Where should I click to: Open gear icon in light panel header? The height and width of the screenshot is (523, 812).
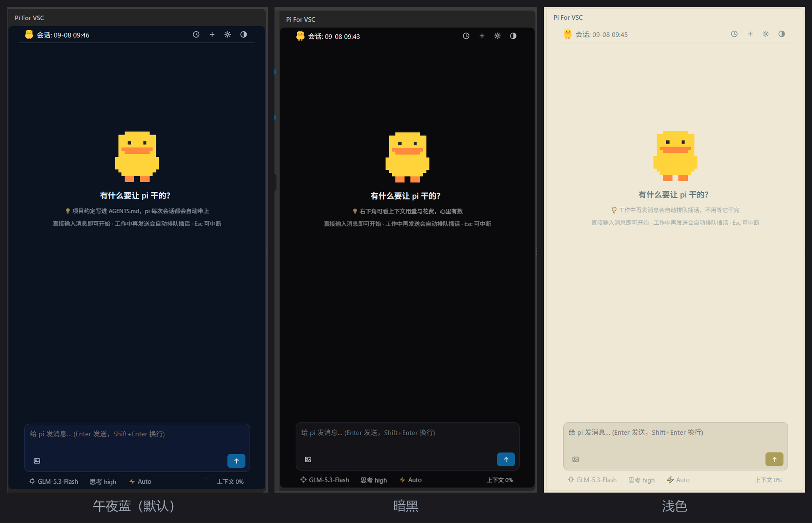(766, 34)
